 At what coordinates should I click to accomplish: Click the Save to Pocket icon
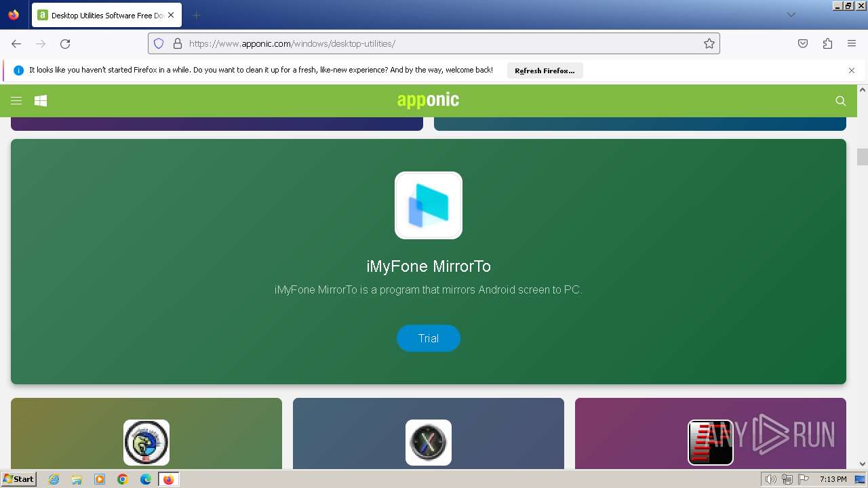[x=803, y=43]
